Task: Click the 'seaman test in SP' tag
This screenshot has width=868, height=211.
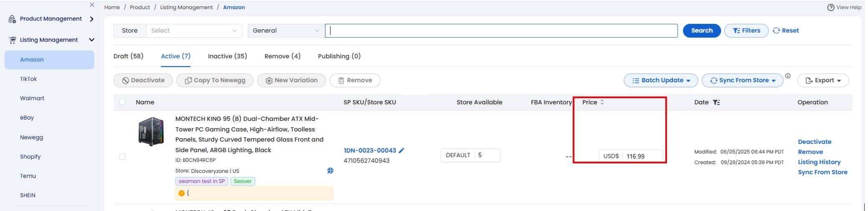Action: pos(201,181)
